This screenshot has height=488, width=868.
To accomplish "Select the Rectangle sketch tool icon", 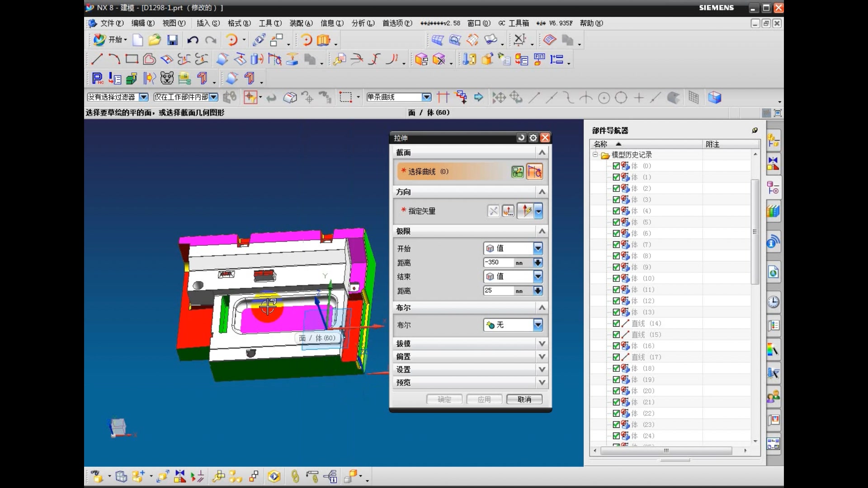I will coord(132,59).
